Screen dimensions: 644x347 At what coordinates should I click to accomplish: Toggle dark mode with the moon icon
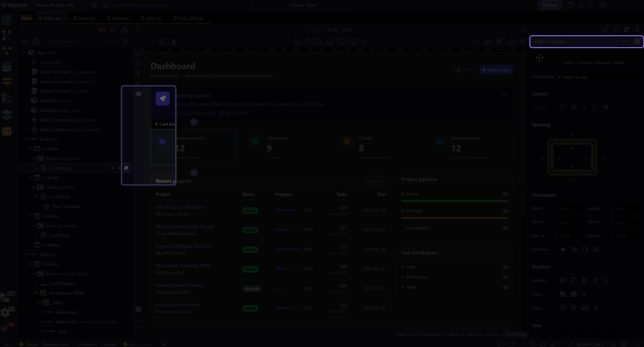pyautogui.click(x=175, y=42)
